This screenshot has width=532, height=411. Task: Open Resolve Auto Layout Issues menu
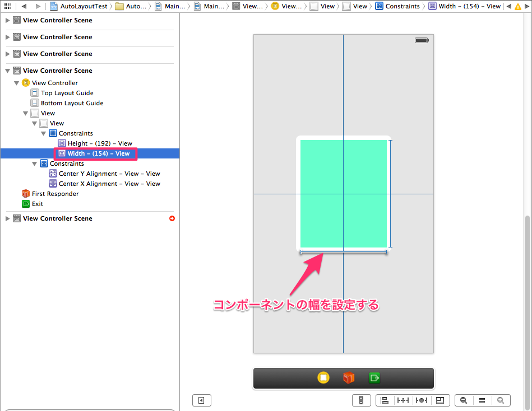click(x=421, y=400)
